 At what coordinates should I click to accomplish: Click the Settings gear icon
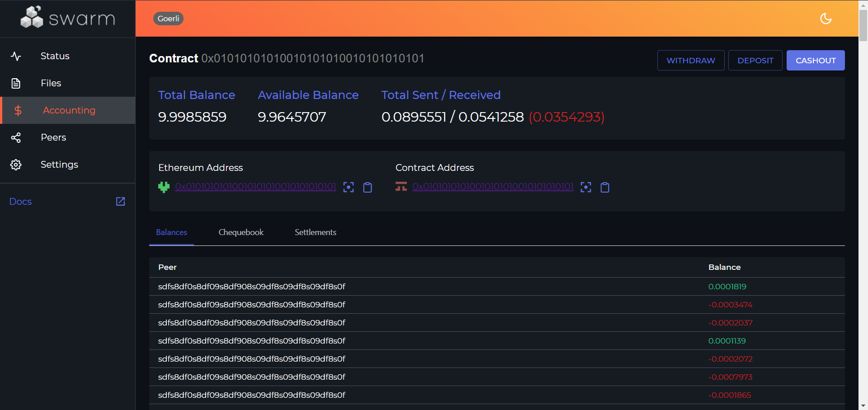tap(16, 165)
